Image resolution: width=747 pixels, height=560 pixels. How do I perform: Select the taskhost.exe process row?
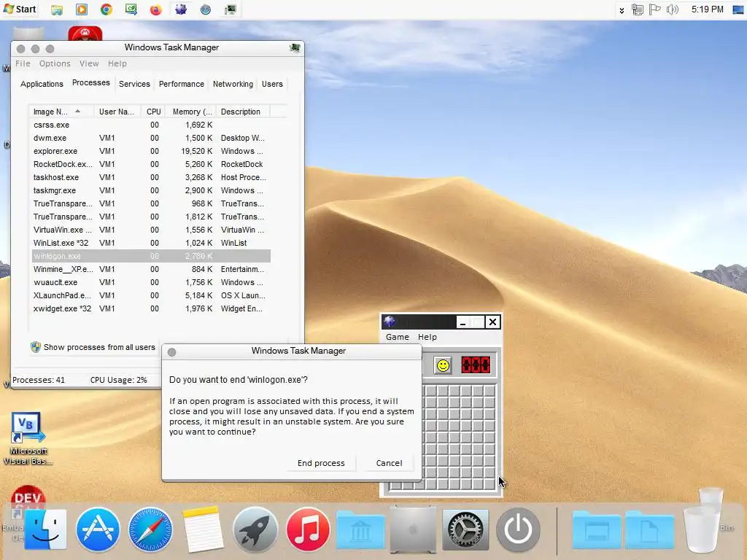coord(151,177)
